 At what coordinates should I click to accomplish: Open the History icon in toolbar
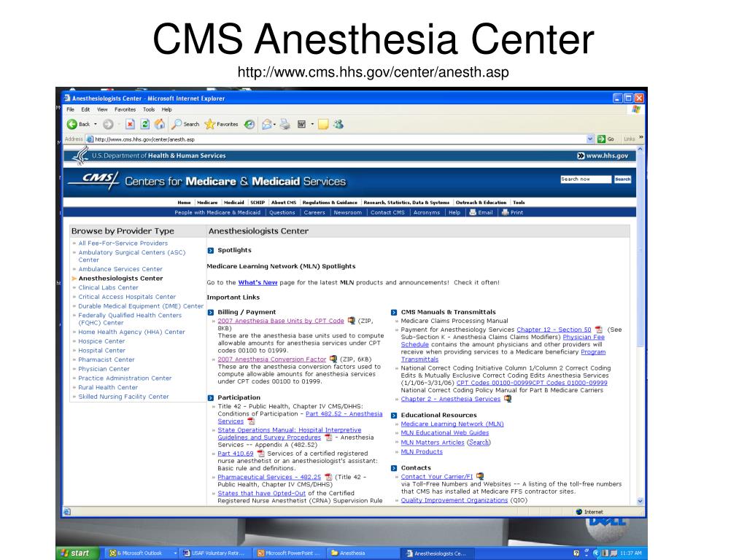pos(249,124)
